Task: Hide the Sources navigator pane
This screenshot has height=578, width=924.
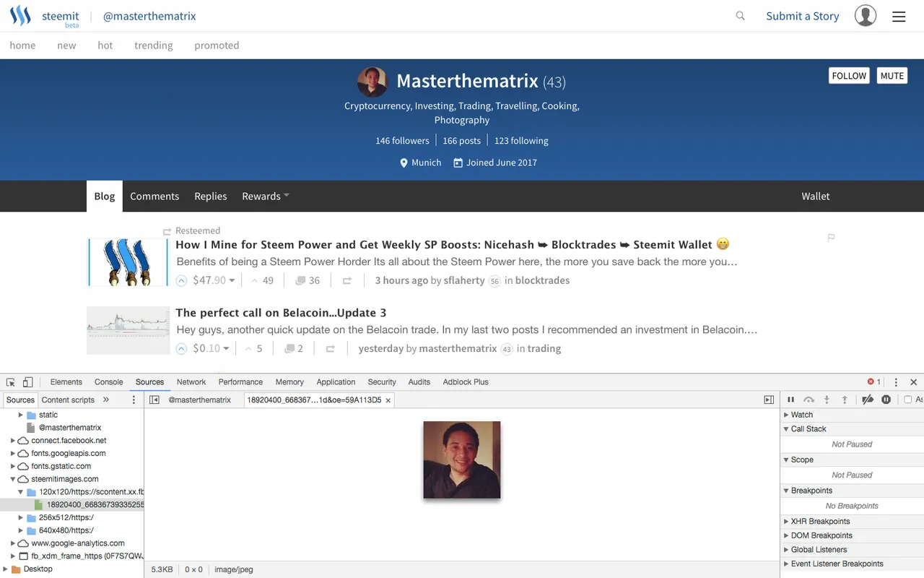Action: (x=154, y=400)
